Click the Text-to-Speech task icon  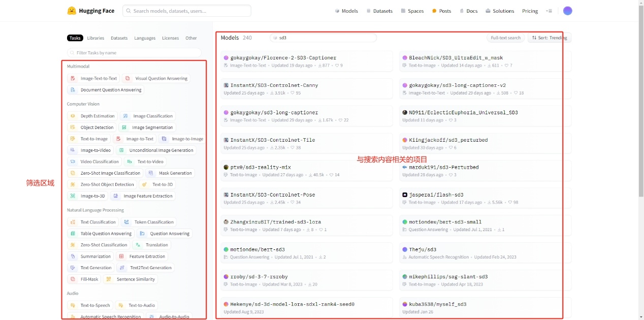click(x=73, y=305)
